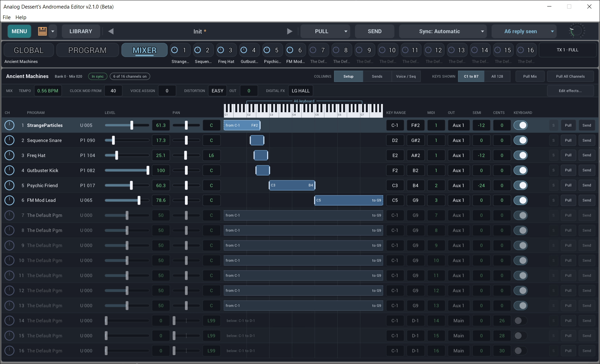Open the DIGITAL FX LG HALL selector
600x364 pixels.
[x=301, y=91]
